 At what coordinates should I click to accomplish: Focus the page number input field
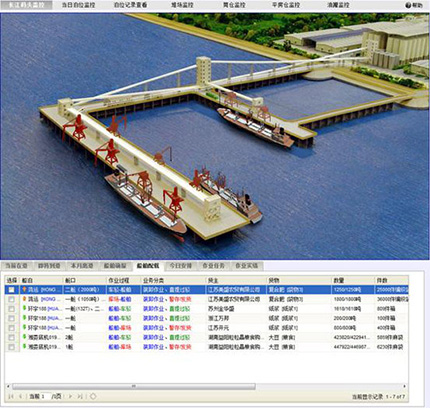click(45, 396)
